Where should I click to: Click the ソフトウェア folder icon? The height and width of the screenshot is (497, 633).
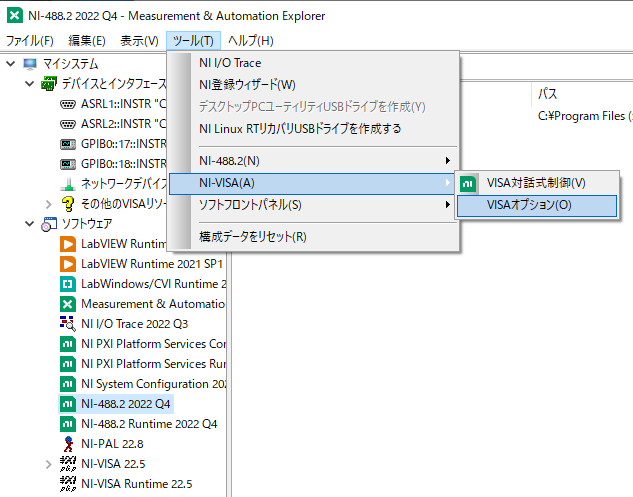(49, 224)
